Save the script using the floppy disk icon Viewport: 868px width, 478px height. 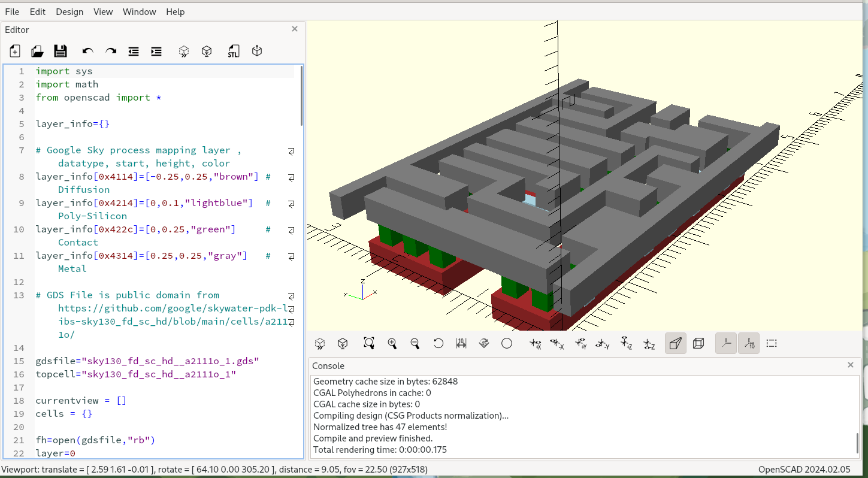[x=61, y=52]
